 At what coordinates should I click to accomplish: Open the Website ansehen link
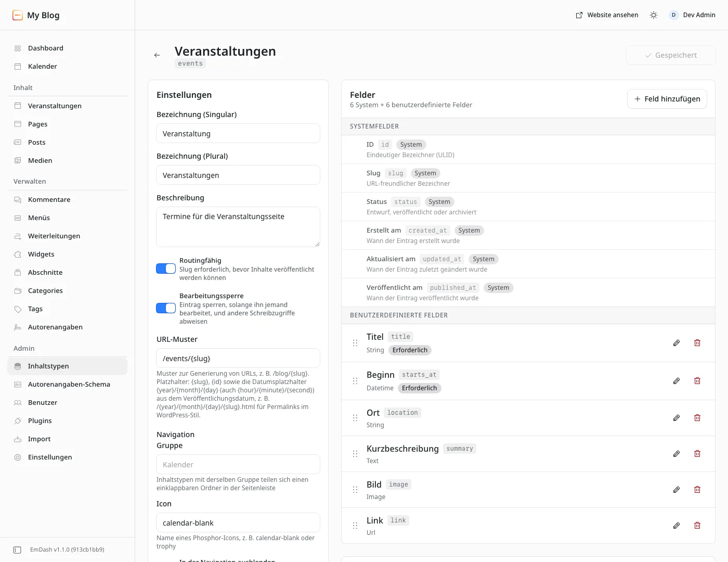(607, 15)
